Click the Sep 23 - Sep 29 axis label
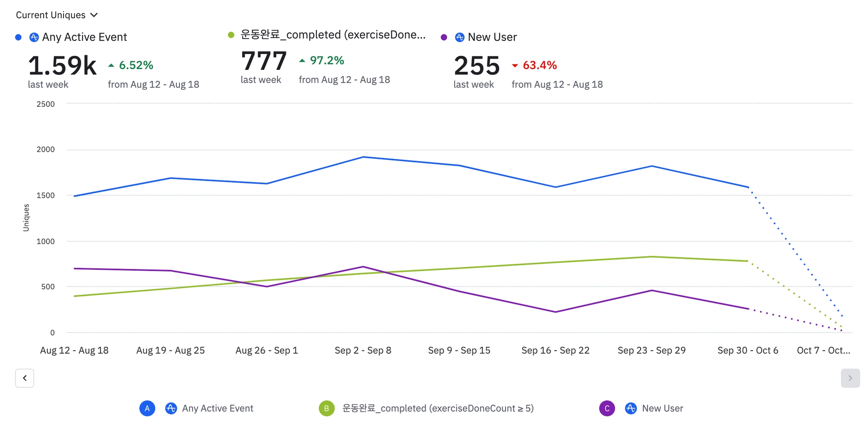Image resolution: width=868 pixels, height=427 pixels. pyautogui.click(x=651, y=350)
